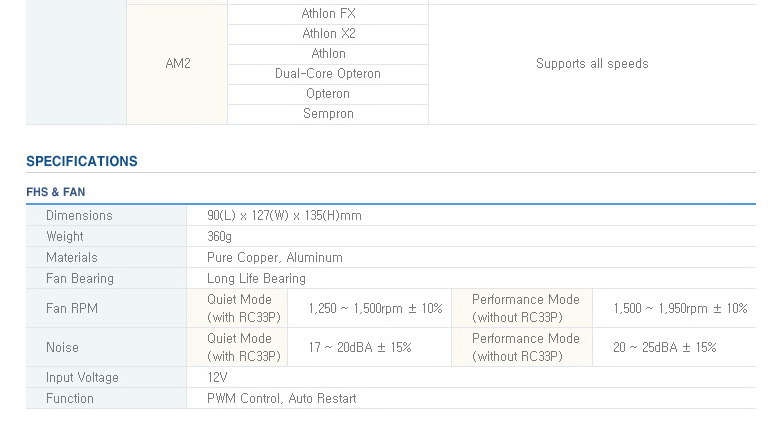
Task: Select the 17 ~ 20dBA noise value
Action: click(360, 348)
